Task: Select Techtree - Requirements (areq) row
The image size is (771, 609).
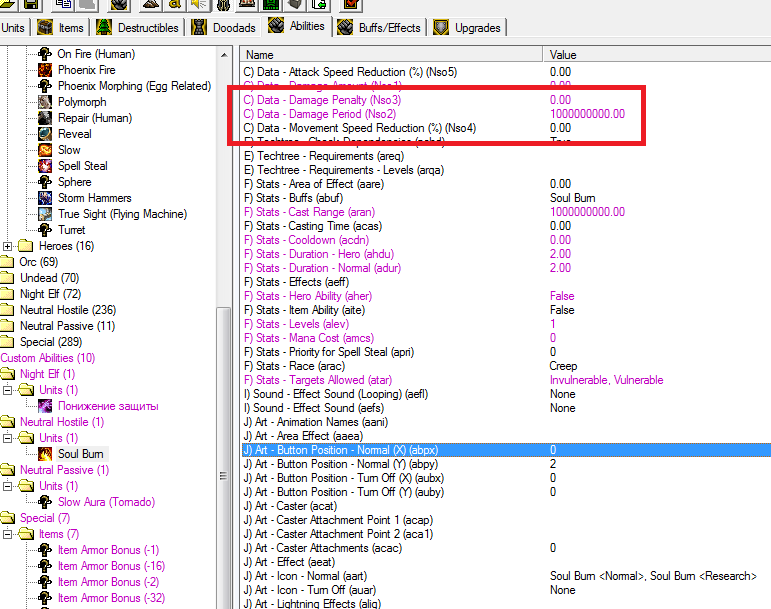Action: 506,156
